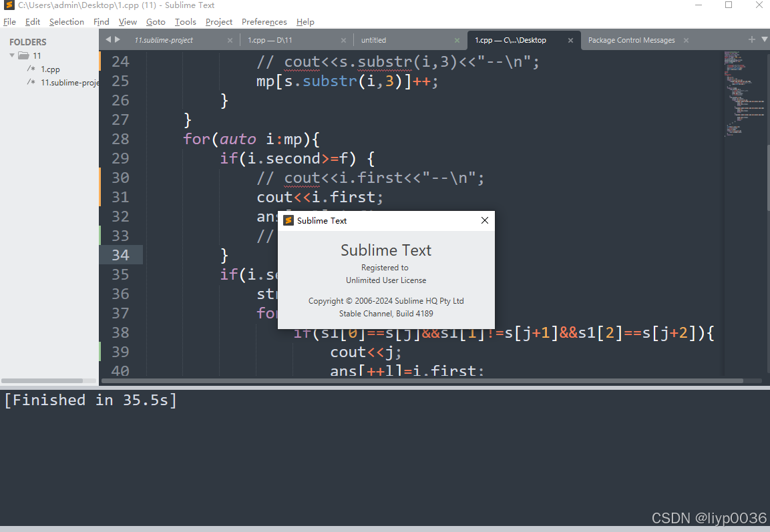Close the untitled tab

tap(457, 40)
